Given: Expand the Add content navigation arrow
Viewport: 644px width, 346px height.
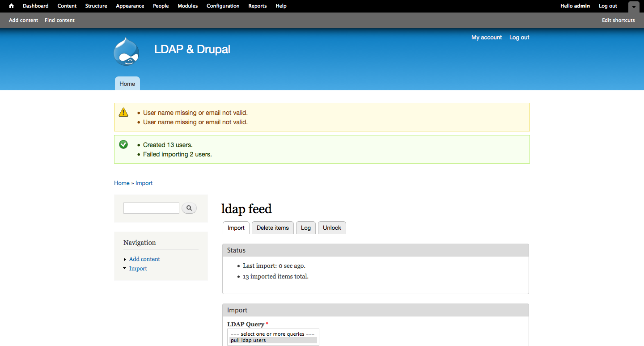Looking at the screenshot, I should (x=125, y=259).
